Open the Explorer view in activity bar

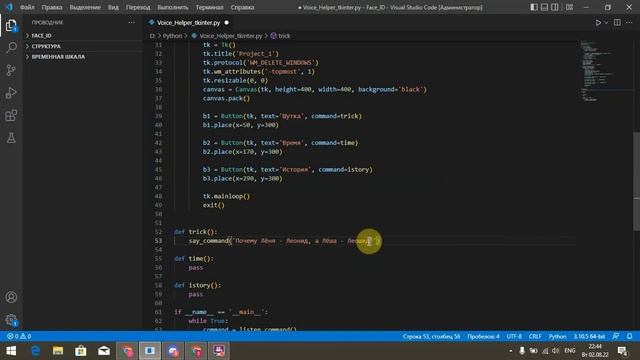coord(11,25)
